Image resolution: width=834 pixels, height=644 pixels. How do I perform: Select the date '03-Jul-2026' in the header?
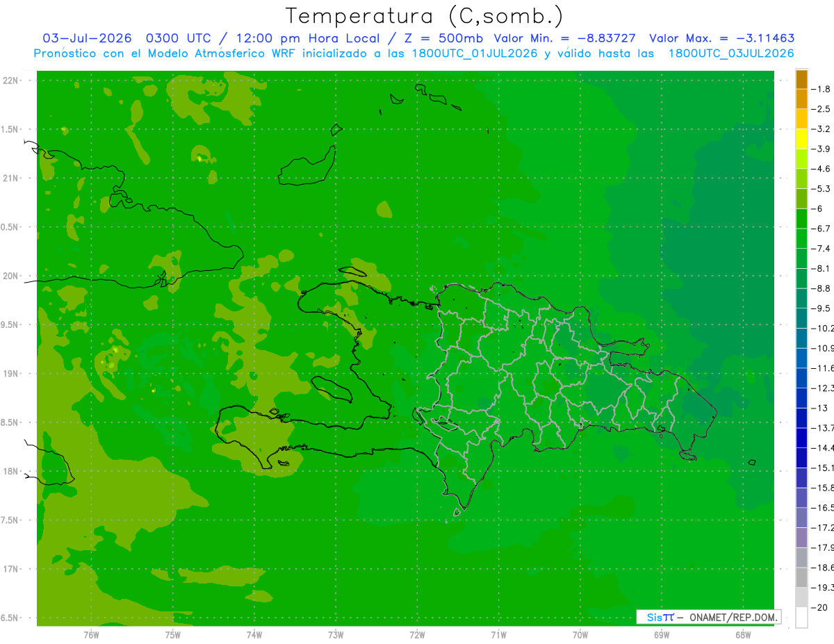[87, 38]
